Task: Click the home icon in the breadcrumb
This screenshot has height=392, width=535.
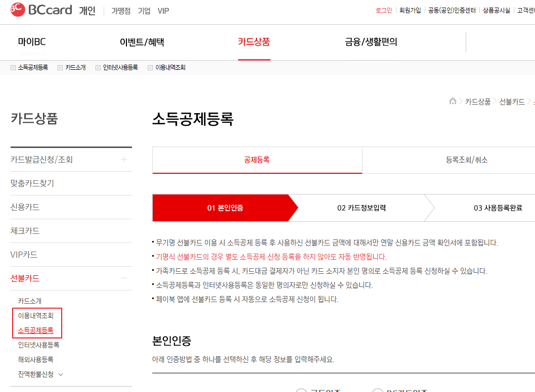Action: tap(453, 101)
